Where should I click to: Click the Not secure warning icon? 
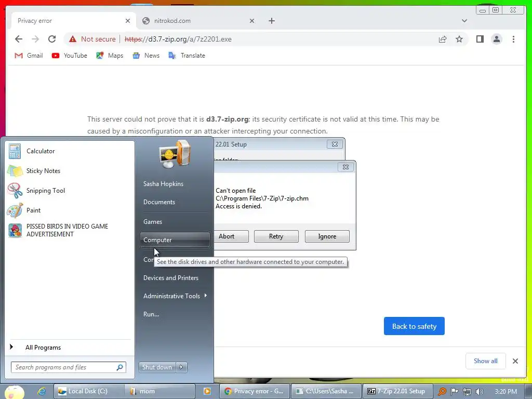coord(73,39)
